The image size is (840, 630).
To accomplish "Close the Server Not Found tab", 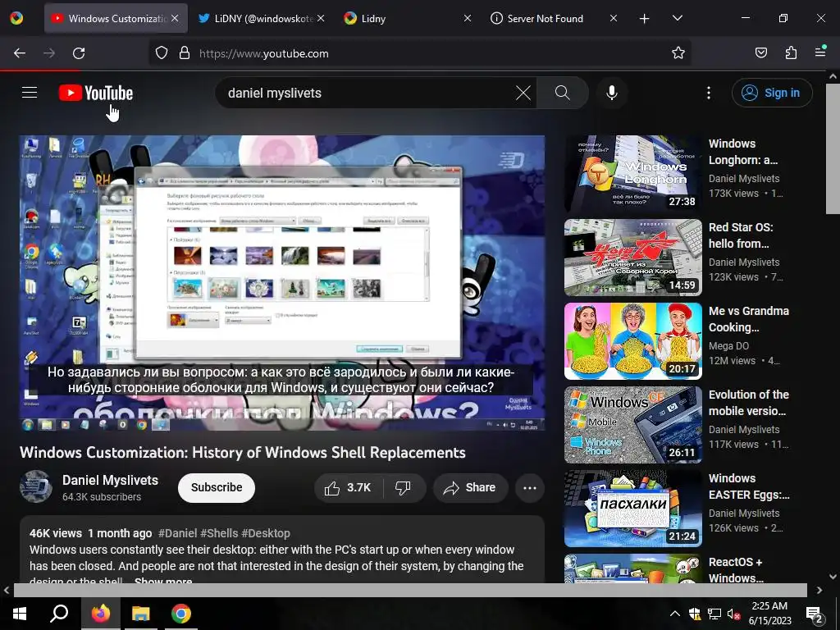I will coord(614,18).
